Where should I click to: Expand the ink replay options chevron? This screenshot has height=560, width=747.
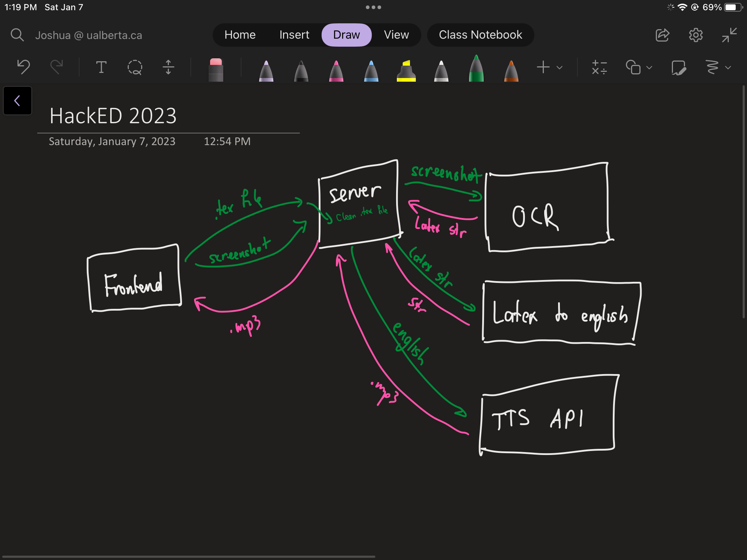[x=728, y=67]
